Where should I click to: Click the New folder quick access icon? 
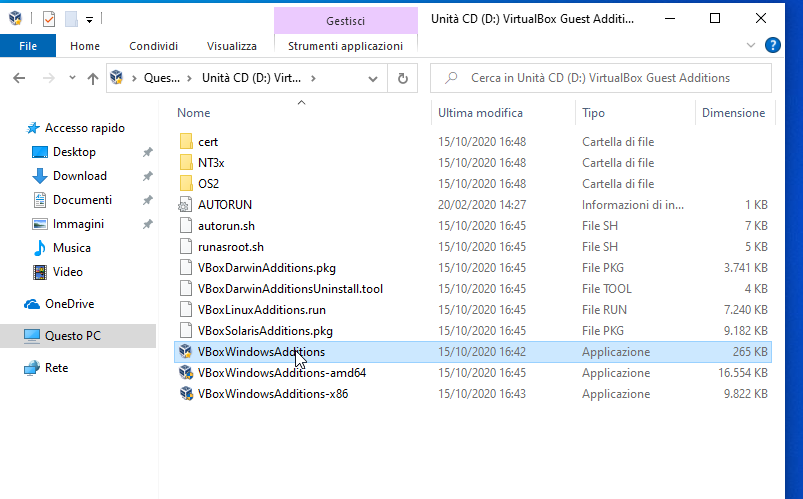(71, 19)
